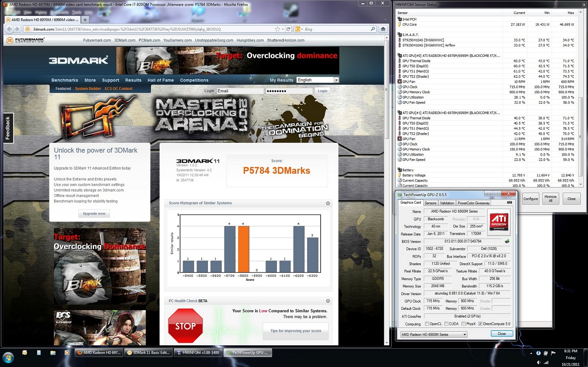Click the Firefox back arrow button

coord(10,29)
